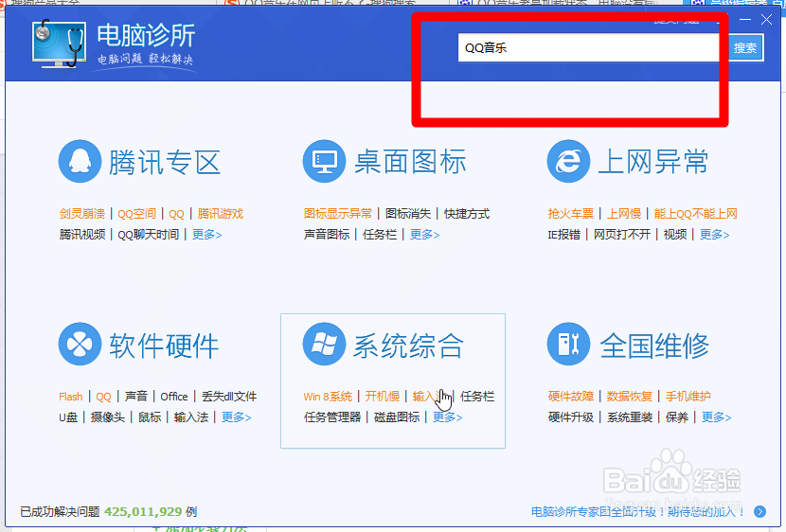Image resolution: width=786 pixels, height=532 pixels.
Task: Open the Office link
Action: point(174,397)
